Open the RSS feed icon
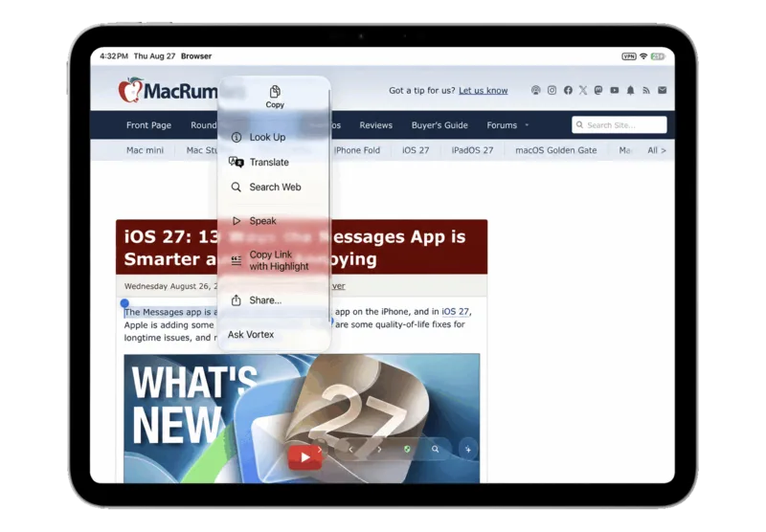The height and width of the screenshot is (532, 766). [646, 90]
